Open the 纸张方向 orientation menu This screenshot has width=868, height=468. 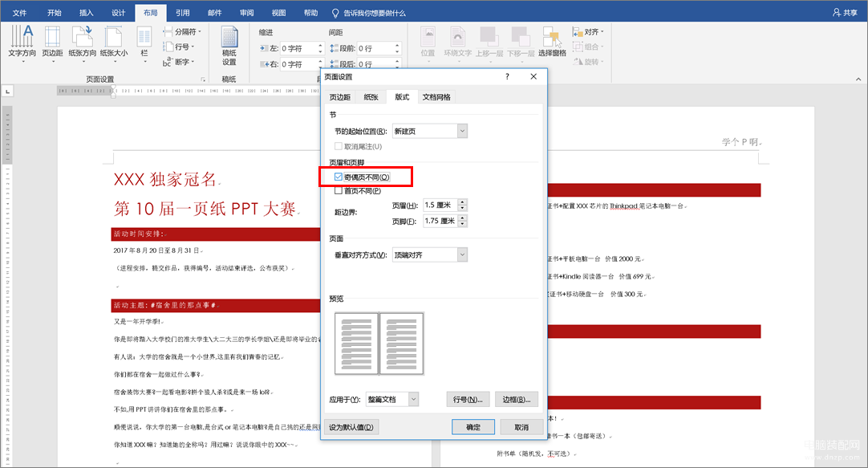coord(83,43)
